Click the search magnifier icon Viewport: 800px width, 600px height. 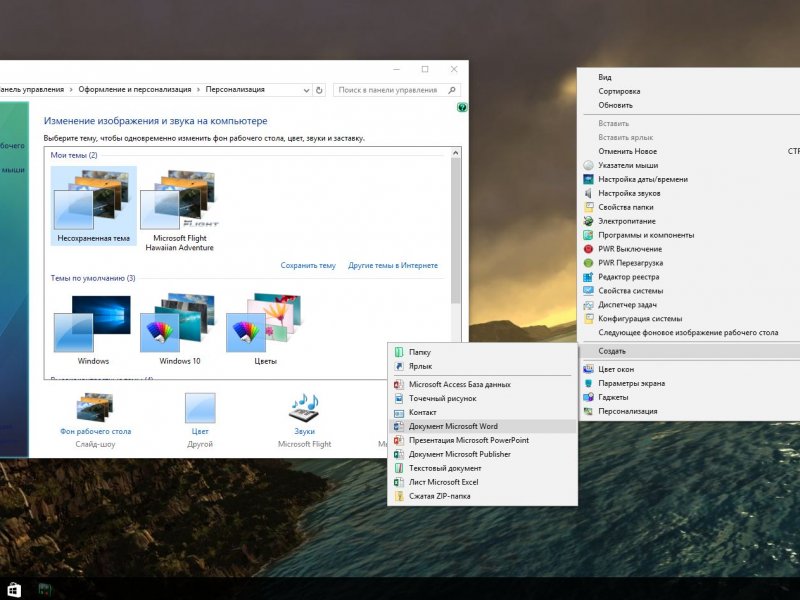[452, 90]
